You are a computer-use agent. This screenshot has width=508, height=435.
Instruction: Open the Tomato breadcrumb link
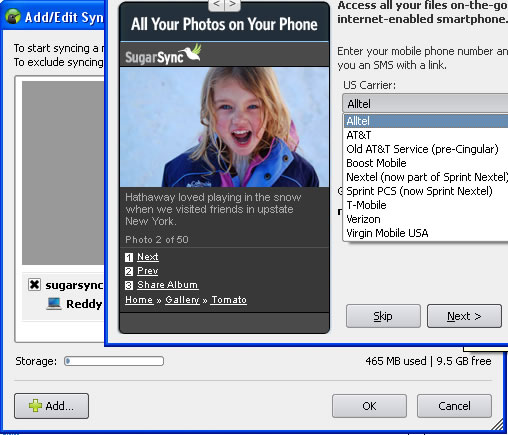(x=229, y=300)
